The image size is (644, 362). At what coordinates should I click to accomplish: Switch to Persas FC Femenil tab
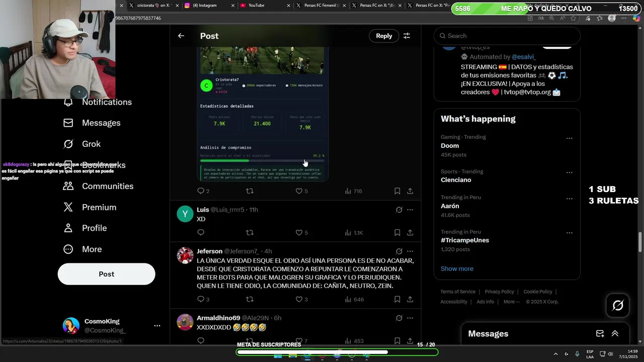click(x=320, y=5)
